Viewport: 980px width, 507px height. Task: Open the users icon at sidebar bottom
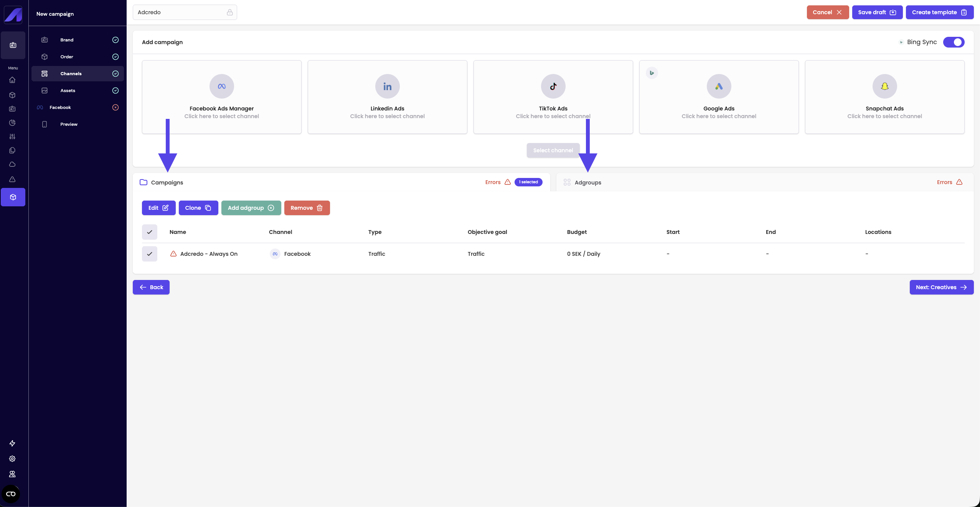pyautogui.click(x=12, y=474)
